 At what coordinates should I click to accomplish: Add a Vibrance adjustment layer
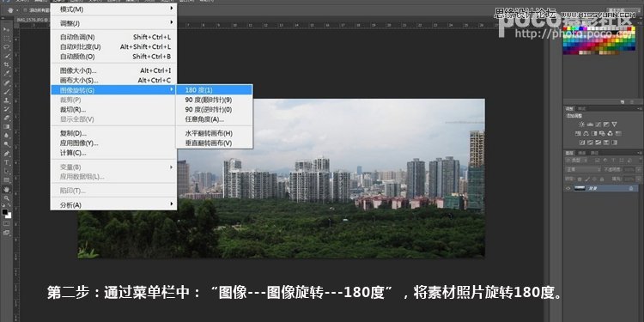(614, 124)
